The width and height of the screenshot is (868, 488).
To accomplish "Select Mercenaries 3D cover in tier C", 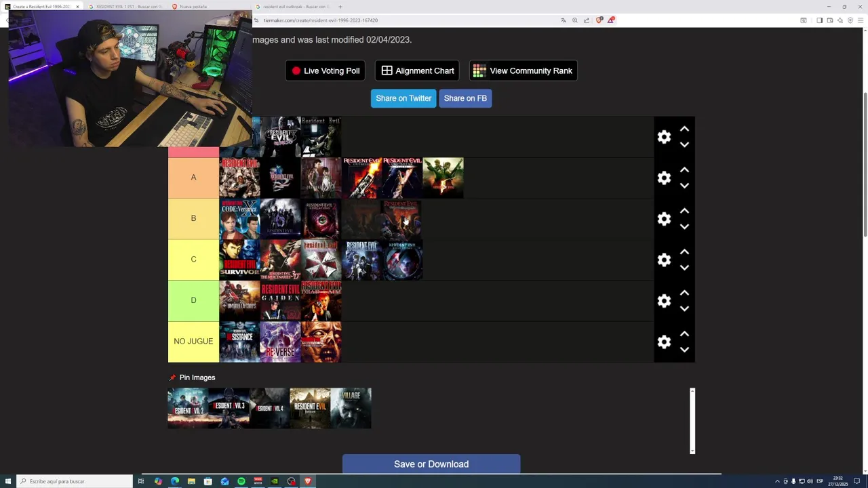I will 280,260.
